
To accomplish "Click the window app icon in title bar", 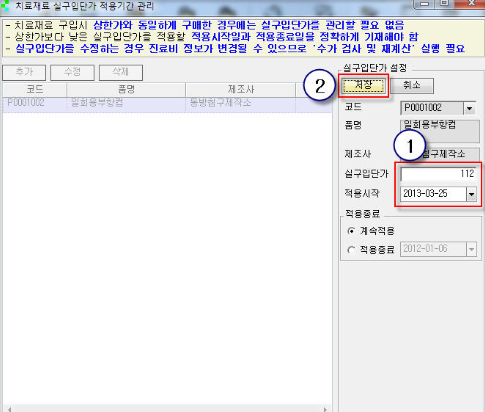I will click(5, 6).
